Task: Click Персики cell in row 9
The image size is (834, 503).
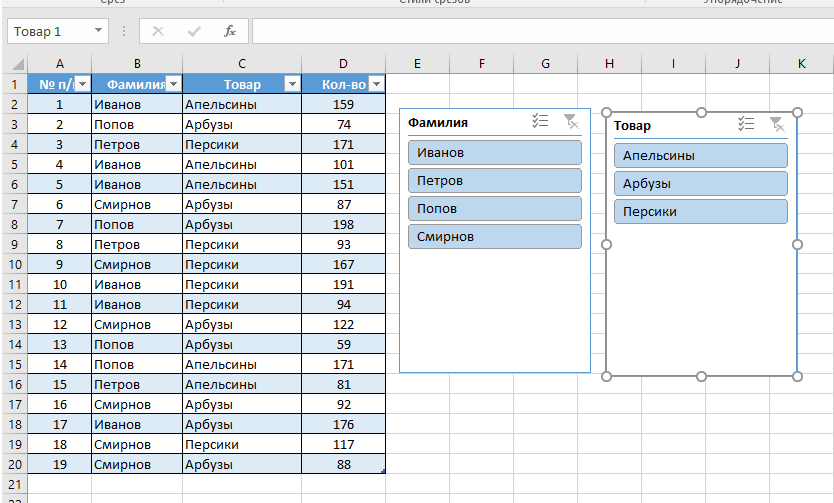Action: (x=241, y=245)
